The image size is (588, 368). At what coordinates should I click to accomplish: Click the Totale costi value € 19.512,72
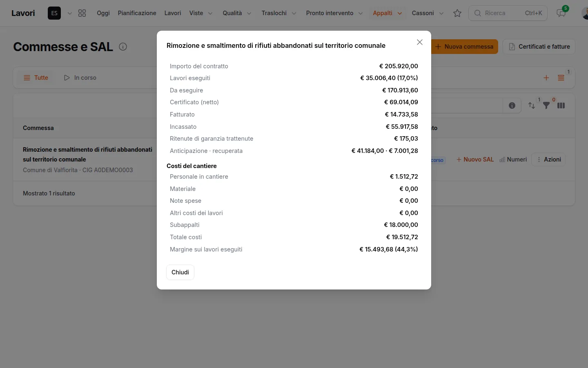pos(402,237)
